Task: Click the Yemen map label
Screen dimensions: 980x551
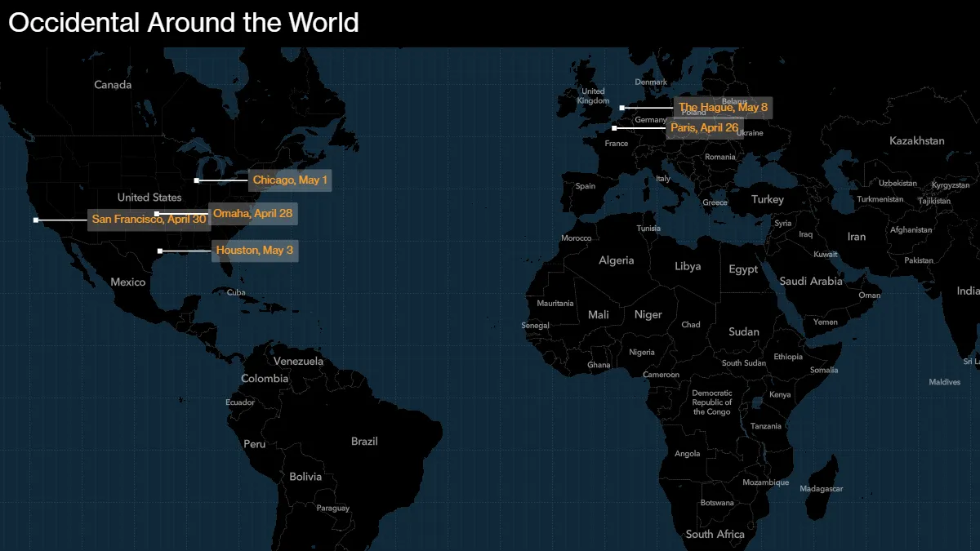Action: 826,322
